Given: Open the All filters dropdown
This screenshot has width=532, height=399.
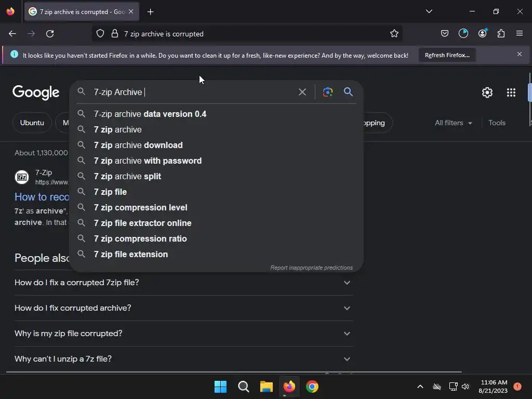Looking at the screenshot, I should [x=453, y=123].
